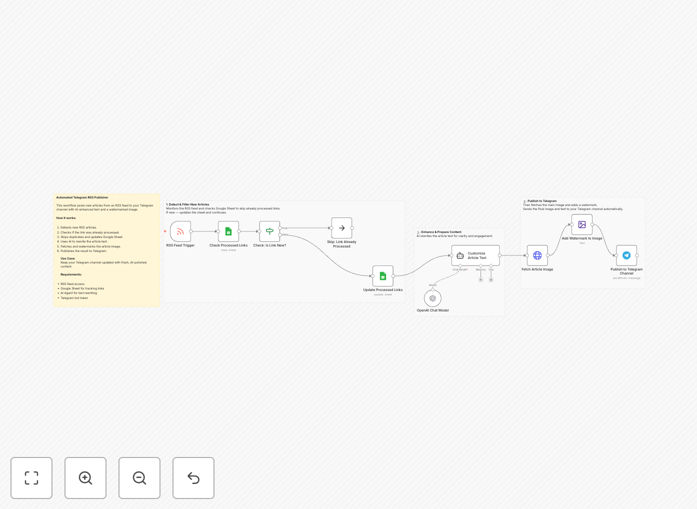This screenshot has height=509, width=697.
Task: Click the Publish to Telegram Channel label
Action: pyautogui.click(x=626, y=271)
